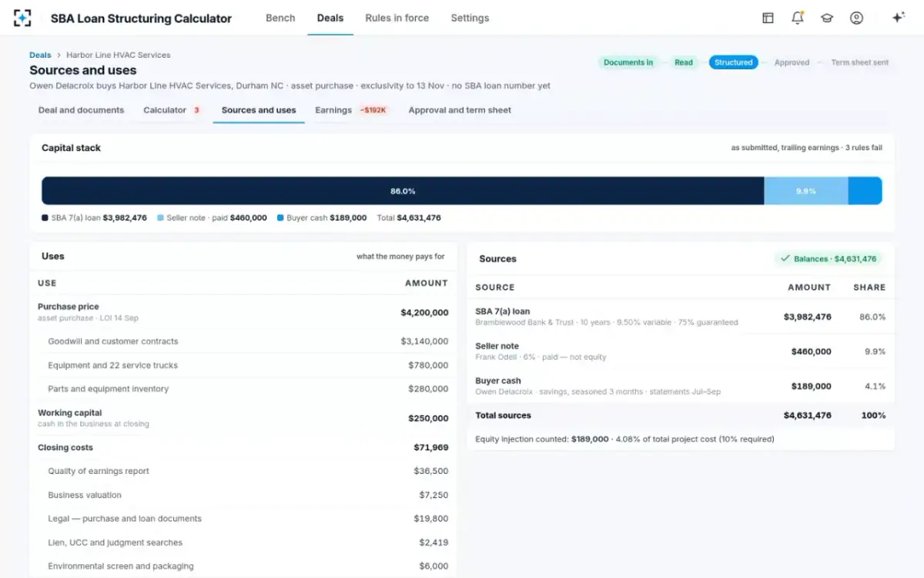The image size is (924, 578).
Task: Click the $250,000 working capital amount
Action: [428, 418]
